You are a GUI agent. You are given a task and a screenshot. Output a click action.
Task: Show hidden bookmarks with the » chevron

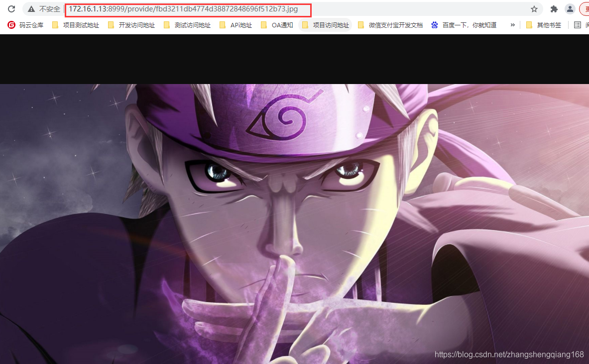512,25
